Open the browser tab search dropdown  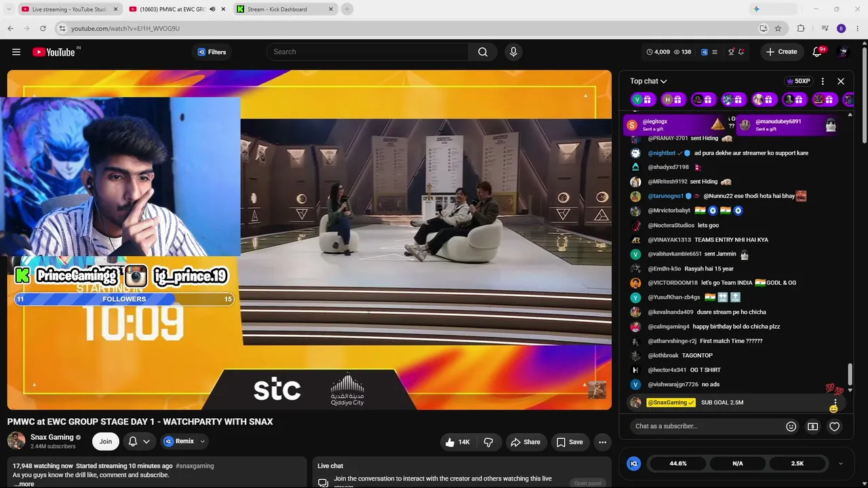pyautogui.click(x=8, y=9)
